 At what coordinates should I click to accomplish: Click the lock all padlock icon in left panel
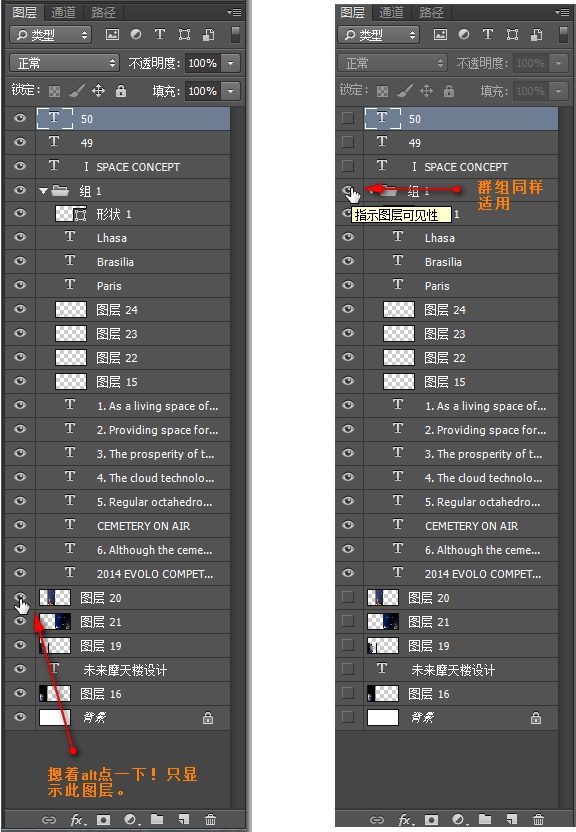pos(121,91)
